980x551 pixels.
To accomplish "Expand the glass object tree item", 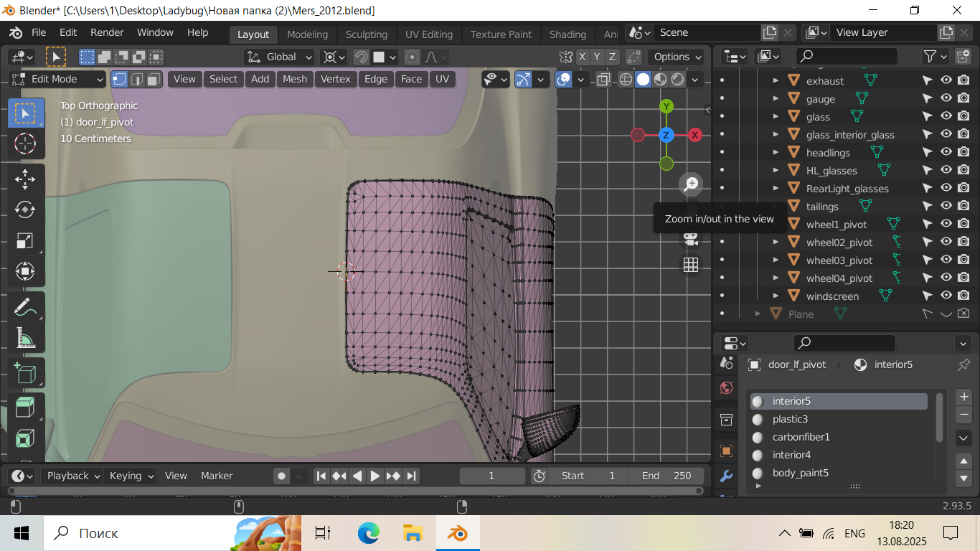I will [x=776, y=116].
